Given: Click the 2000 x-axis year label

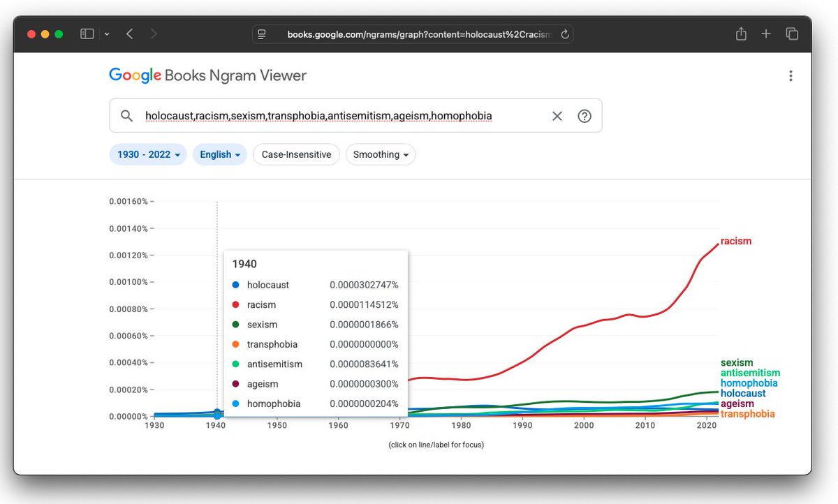Looking at the screenshot, I should pyautogui.click(x=584, y=425).
